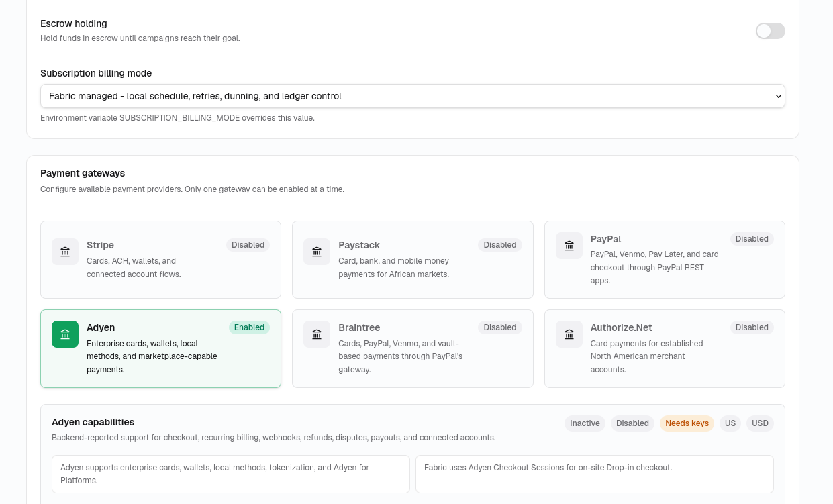Select the Braintree gateway card title
Viewport: 833px width, 504px height.
tap(359, 327)
